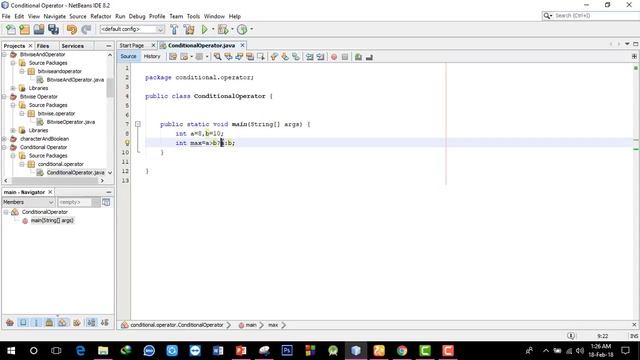Viewport: 640px width, 360px height.
Task: Click the Redo toolbar icon
Action: [x=86, y=29]
